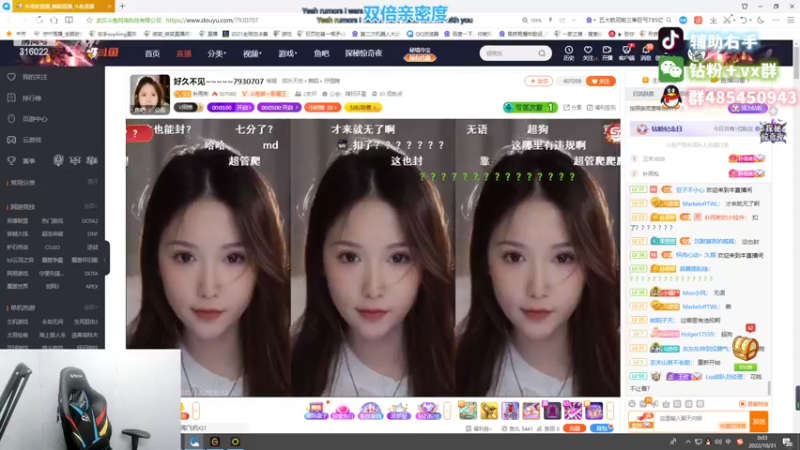Image resolution: width=800 pixels, height=450 pixels.
Task: Collapse the left sidebar with the edge arrow
Action: tap(106, 259)
